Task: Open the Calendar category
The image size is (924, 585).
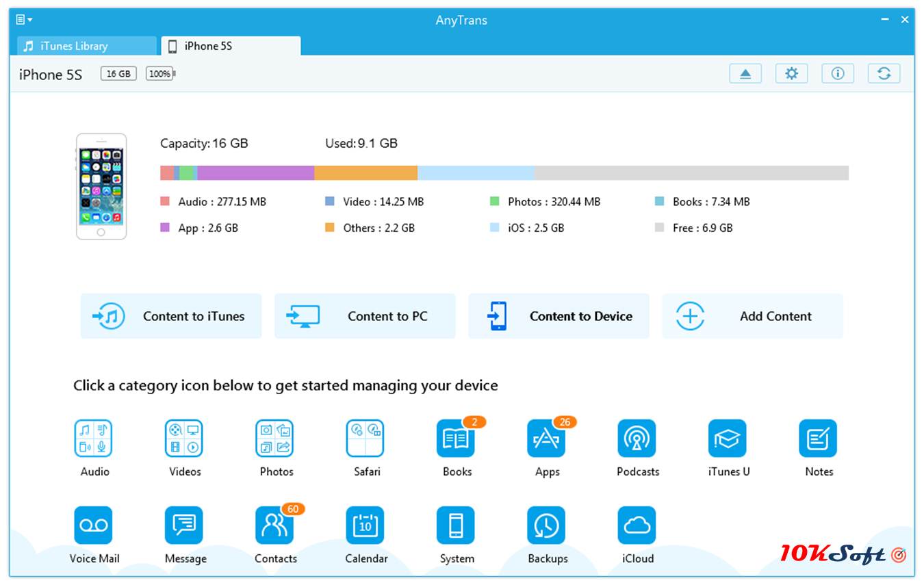Action: coord(365,525)
